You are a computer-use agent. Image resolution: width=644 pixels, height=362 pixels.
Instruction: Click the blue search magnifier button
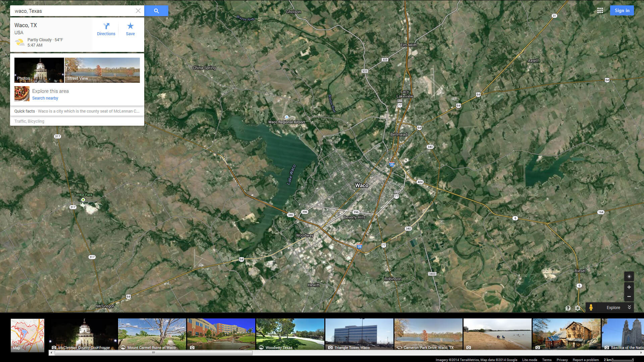(156, 11)
